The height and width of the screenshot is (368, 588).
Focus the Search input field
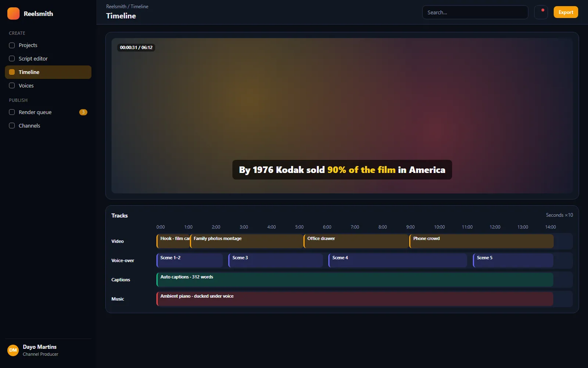point(475,12)
